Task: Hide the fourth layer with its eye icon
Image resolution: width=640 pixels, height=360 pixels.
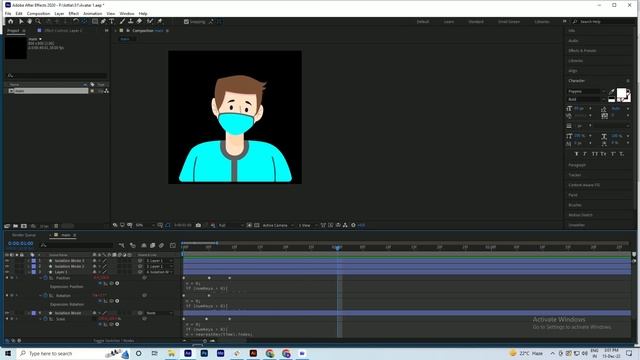Action: pyautogui.click(x=7, y=313)
